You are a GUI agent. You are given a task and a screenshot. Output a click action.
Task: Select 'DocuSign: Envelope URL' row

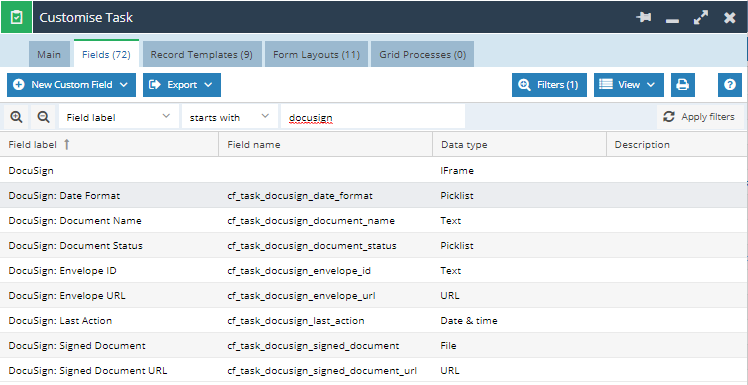pos(374,295)
